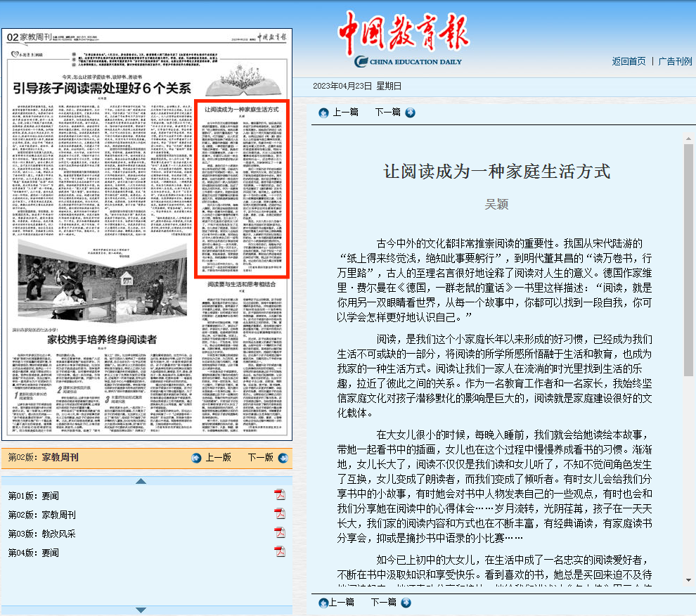
Task: Click the 返回首页 link
Action: tap(629, 61)
